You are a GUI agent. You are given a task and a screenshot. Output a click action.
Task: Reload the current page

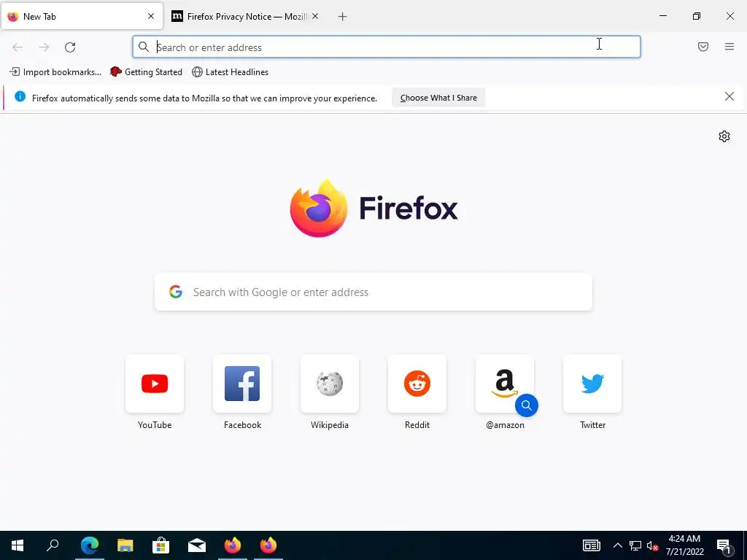point(70,47)
